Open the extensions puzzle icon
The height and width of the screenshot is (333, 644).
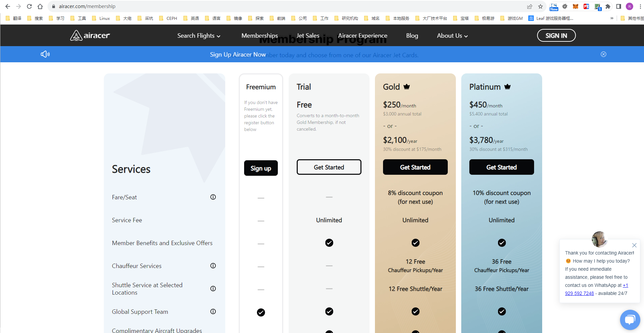608,6
